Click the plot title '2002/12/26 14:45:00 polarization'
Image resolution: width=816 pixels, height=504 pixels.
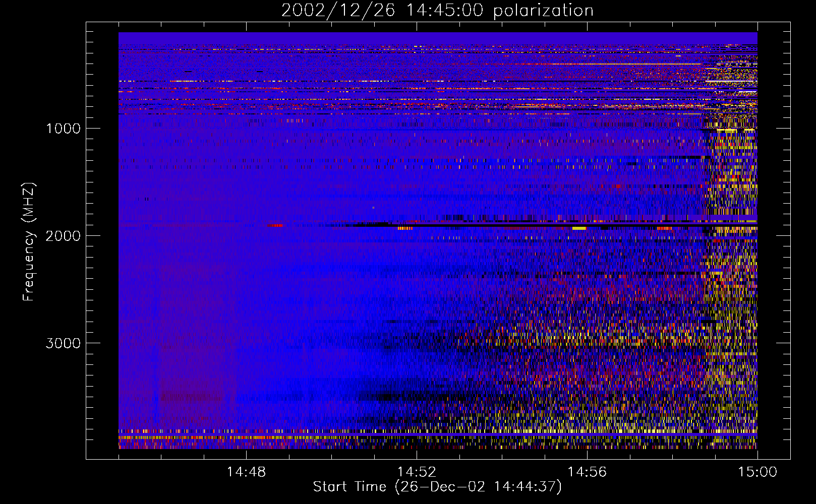[x=437, y=11]
